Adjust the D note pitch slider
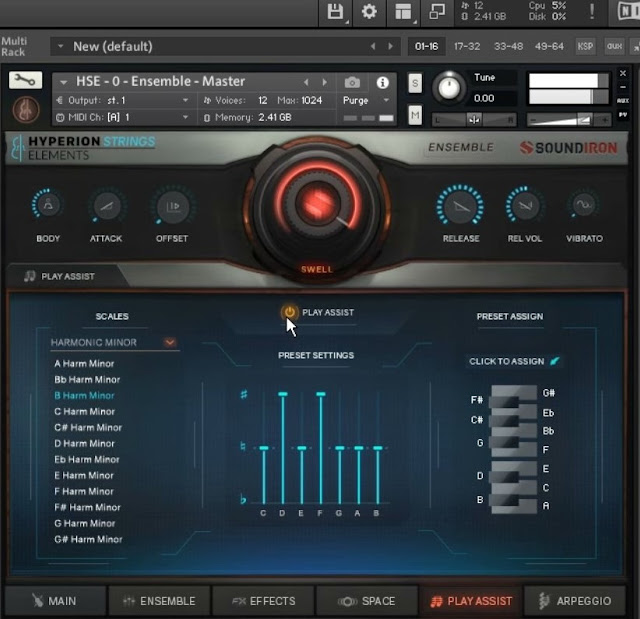 (x=282, y=448)
